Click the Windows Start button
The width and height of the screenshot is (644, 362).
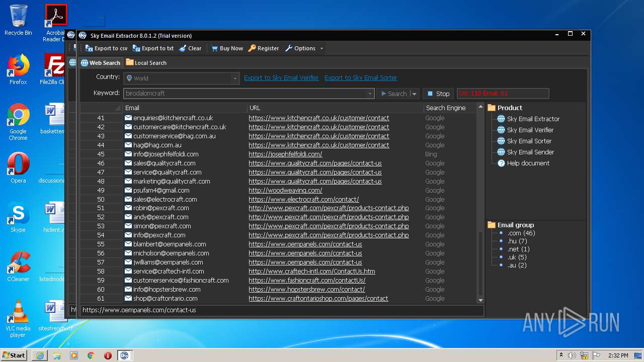tap(14, 355)
